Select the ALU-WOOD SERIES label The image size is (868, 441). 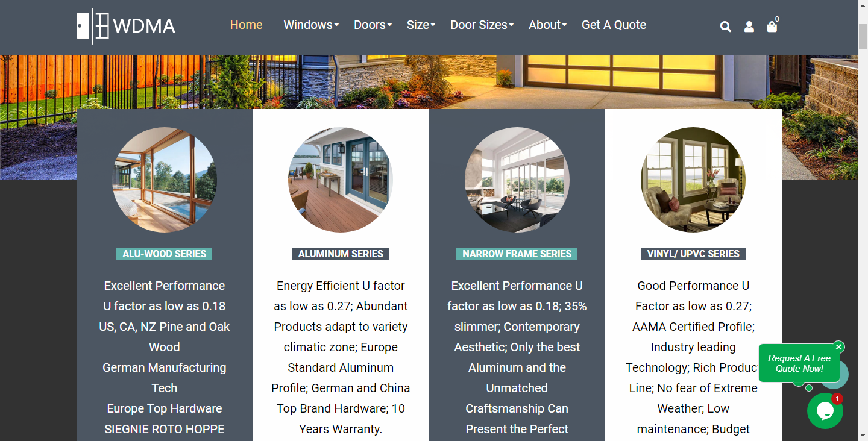pyautogui.click(x=165, y=254)
